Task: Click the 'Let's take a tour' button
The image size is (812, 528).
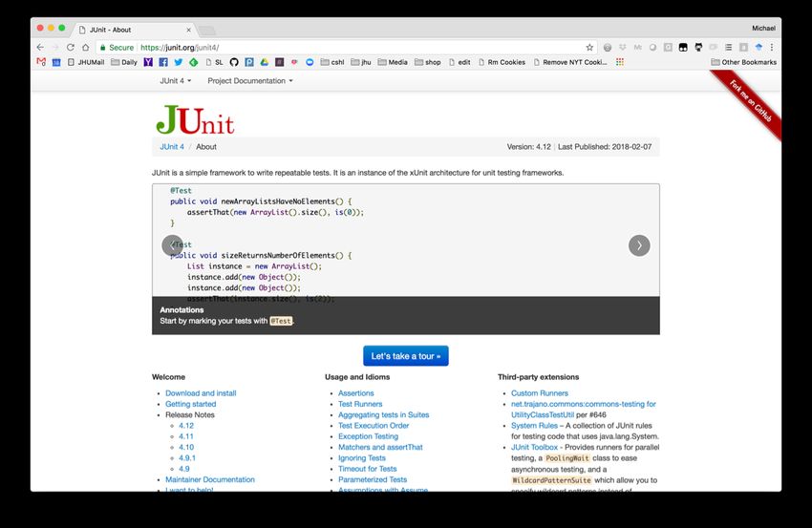Action: (405, 356)
